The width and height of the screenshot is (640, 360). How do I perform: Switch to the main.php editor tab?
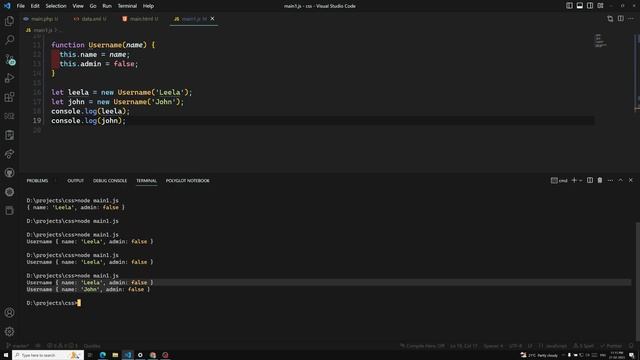(42, 19)
